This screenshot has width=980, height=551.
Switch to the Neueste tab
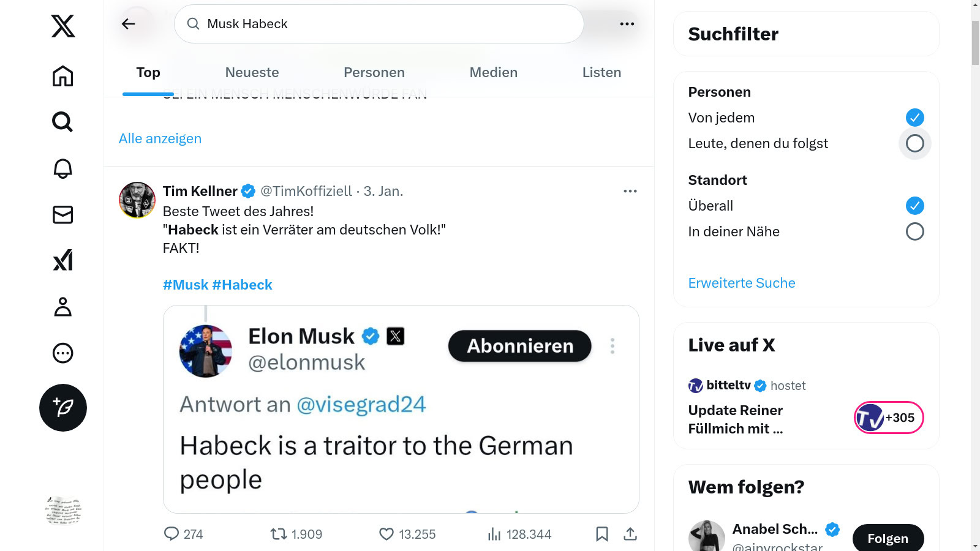coord(252,72)
